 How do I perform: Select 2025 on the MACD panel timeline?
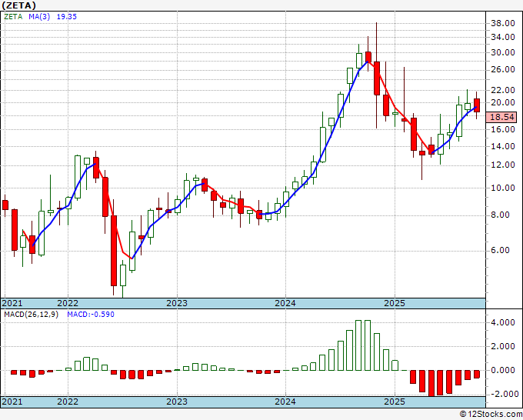[394, 402]
